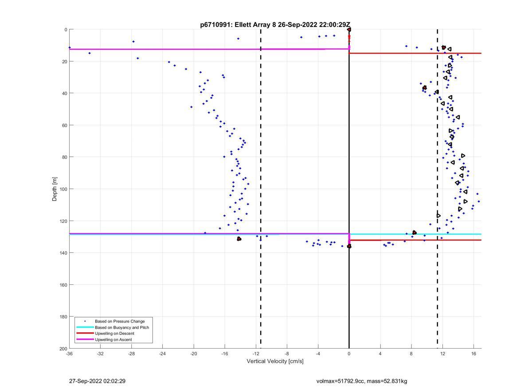Click x-axis tick label '8'
The height and width of the screenshot is (392, 532).
(x=411, y=354)
